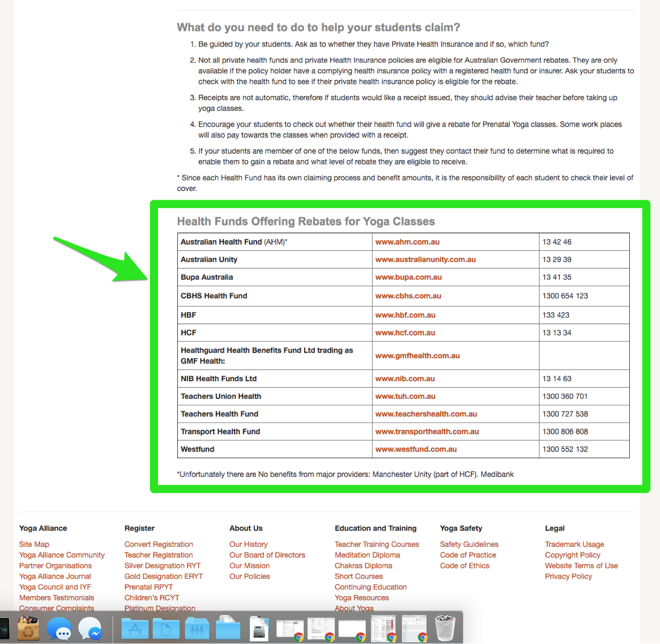660x644 pixels.
Task: Open www.tuh.com.au link
Action: [x=405, y=397]
